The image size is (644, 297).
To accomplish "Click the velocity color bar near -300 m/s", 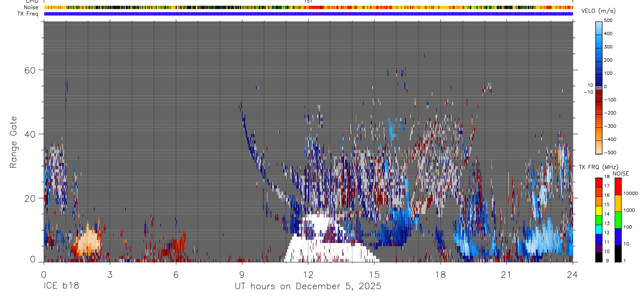I will click(599, 126).
